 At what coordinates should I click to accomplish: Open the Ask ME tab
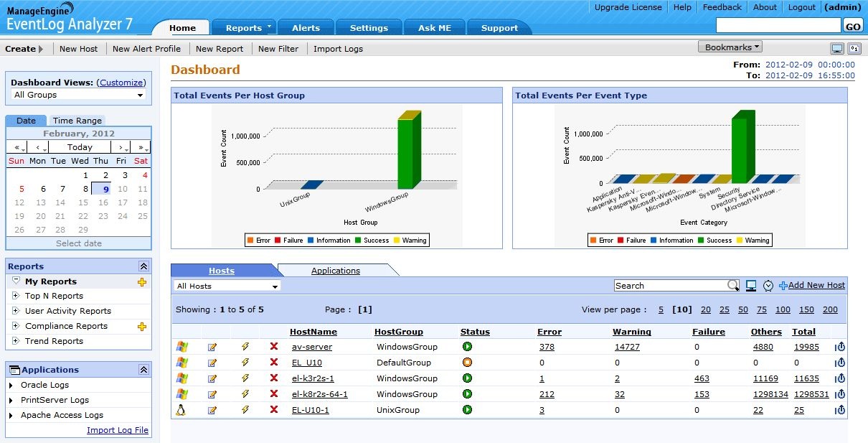tap(435, 28)
